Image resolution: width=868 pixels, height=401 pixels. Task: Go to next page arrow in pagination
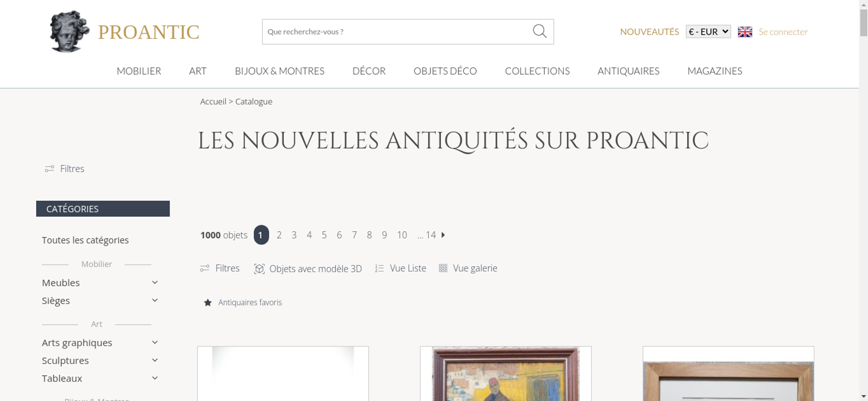443,235
